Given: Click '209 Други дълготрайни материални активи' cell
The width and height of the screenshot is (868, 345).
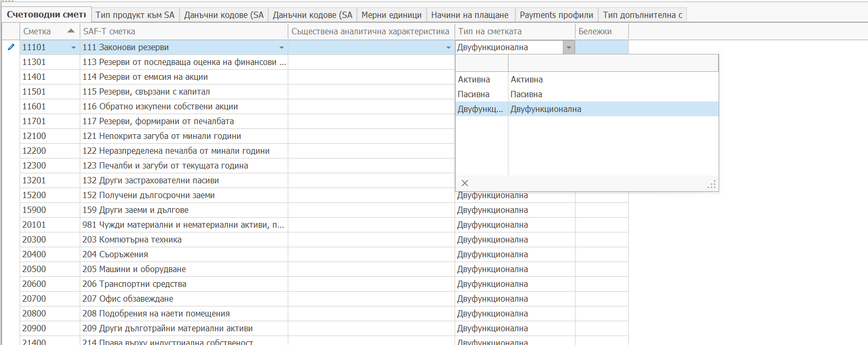Looking at the screenshot, I should tap(184, 328).
